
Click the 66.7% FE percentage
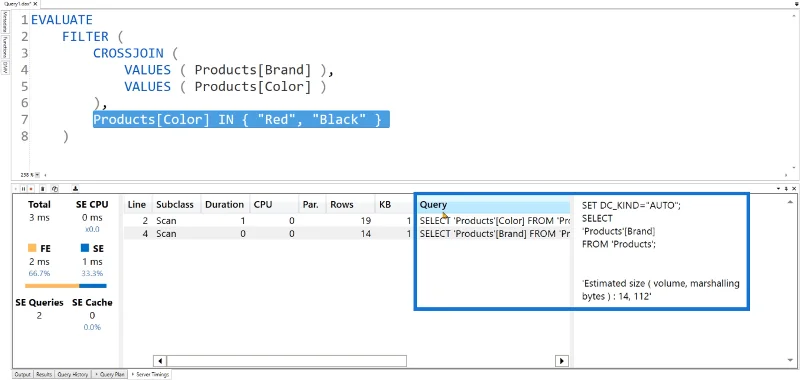(x=39, y=273)
